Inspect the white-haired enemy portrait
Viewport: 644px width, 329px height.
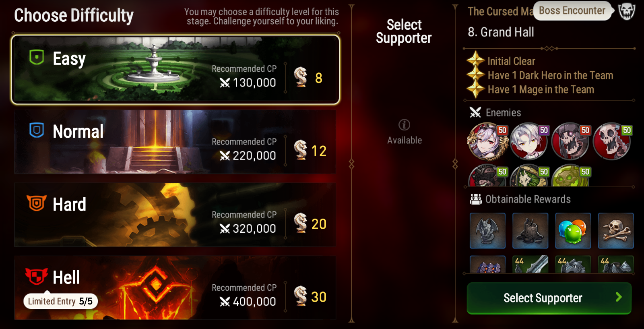[529, 142]
